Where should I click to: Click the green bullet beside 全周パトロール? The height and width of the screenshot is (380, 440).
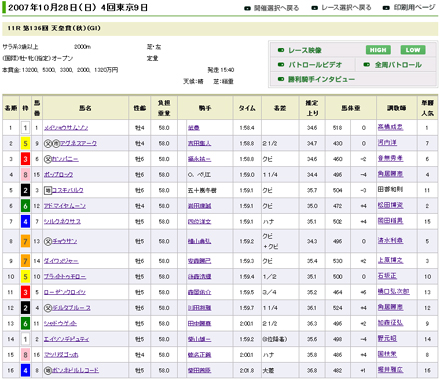pyautogui.click(x=367, y=65)
